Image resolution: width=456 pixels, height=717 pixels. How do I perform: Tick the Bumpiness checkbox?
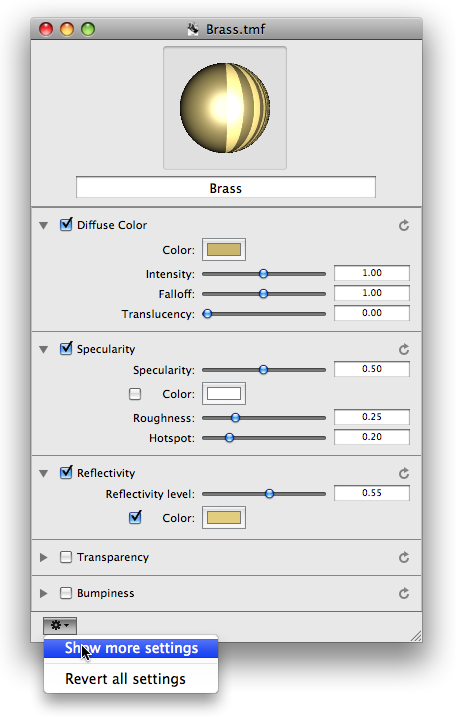coord(66,593)
